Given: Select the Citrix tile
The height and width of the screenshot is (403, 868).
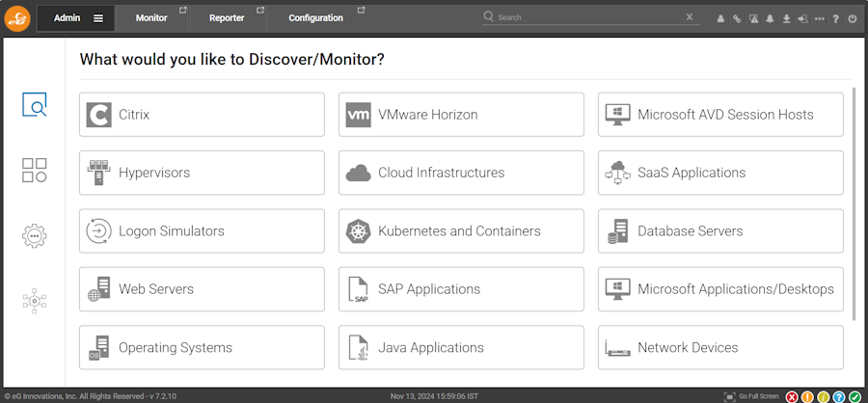Looking at the screenshot, I should [202, 115].
